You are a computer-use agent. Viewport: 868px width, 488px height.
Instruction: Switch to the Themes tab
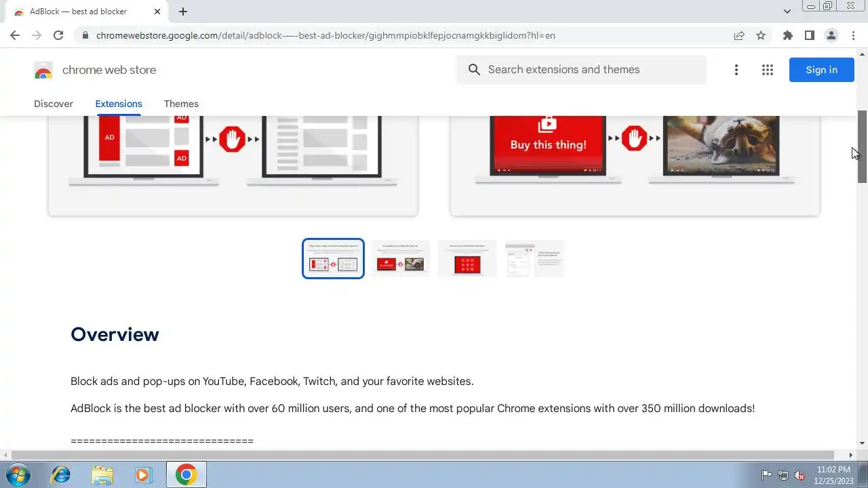click(x=181, y=104)
